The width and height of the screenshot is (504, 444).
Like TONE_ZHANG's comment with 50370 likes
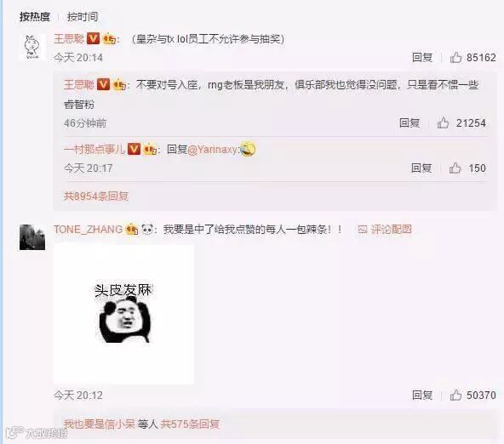click(x=455, y=395)
